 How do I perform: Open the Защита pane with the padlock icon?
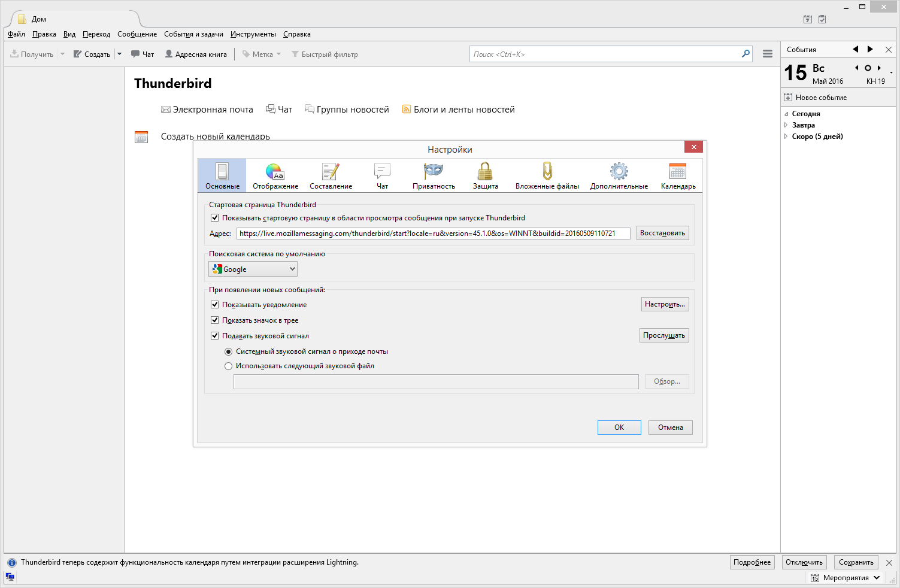pyautogui.click(x=485, y=175)
